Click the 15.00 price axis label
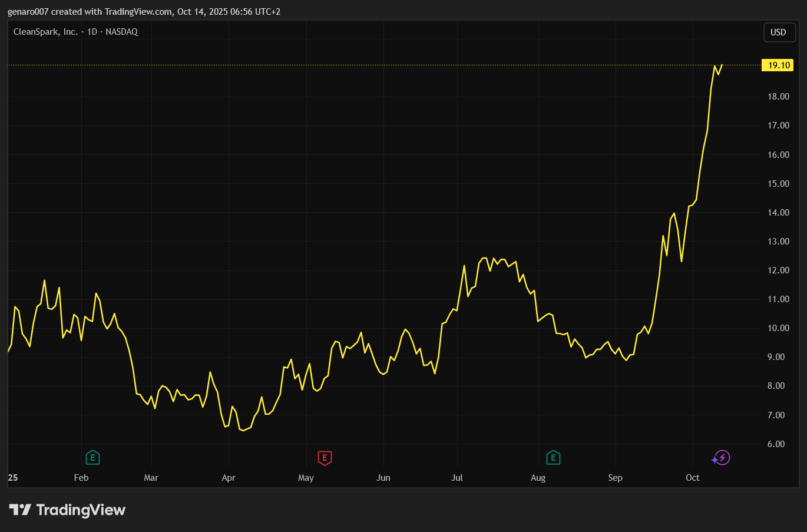This screenshot has height=532, width=807. (778, 184)
